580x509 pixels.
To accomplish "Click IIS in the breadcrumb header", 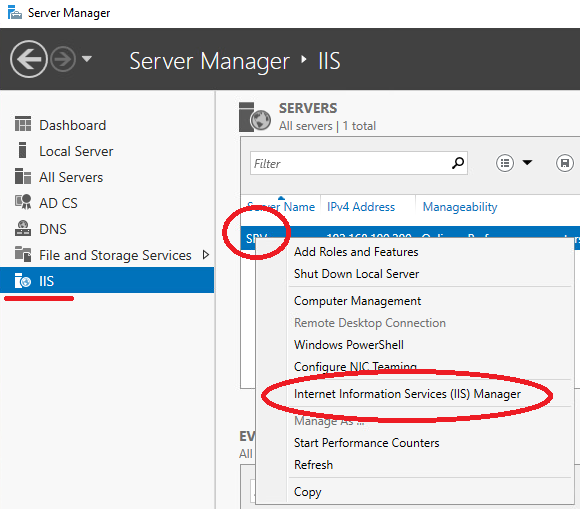I will click(329, 61).
